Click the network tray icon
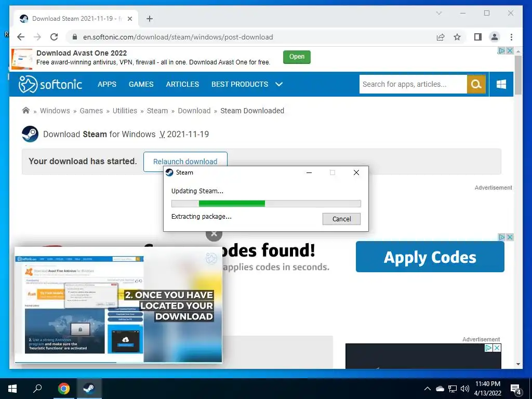 [x=453, y=389]
